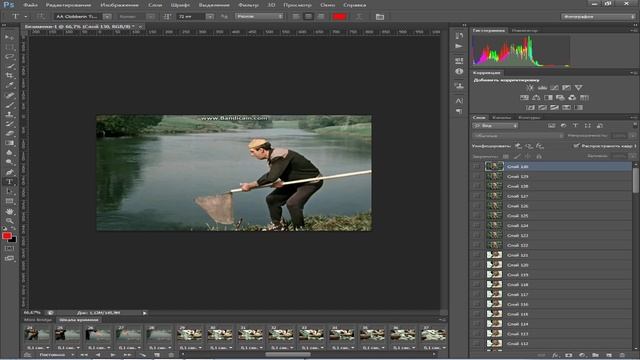Select the Crop tool
Viewport: 640px width, 360px height.
tap(9, 76)
